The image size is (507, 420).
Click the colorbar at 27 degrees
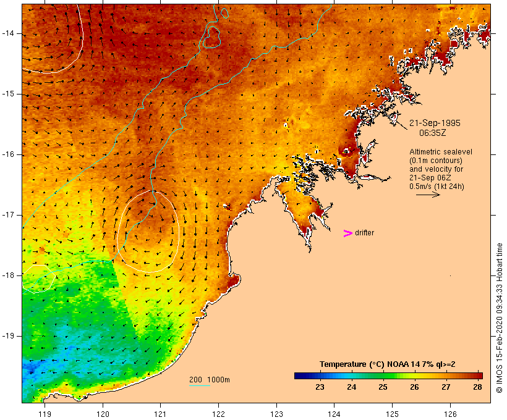446,376
